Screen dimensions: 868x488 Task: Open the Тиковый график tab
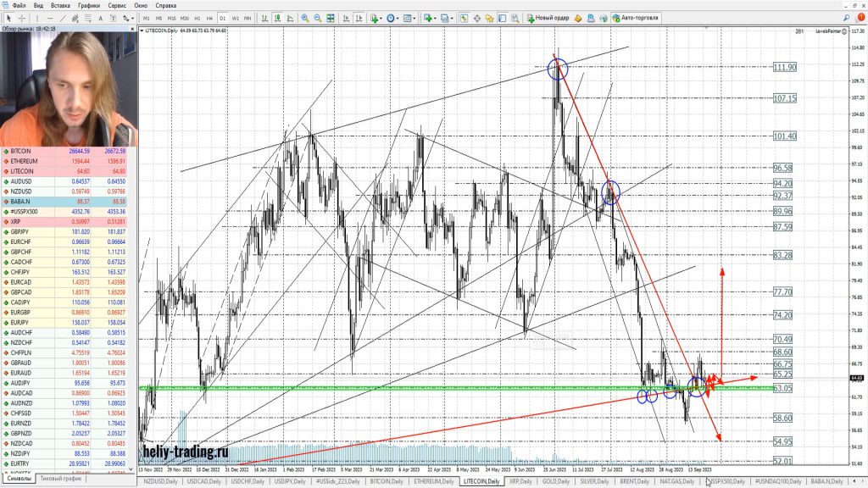(x=61, y=479)
